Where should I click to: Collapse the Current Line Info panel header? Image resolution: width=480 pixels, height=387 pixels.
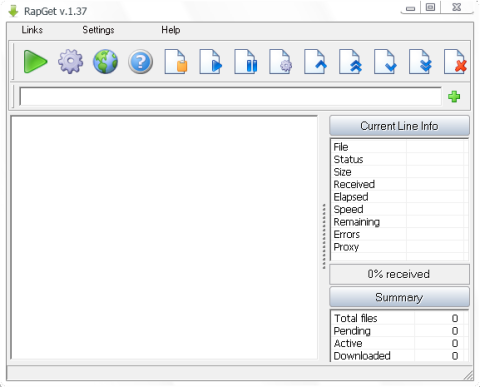(x=399, y=126)
